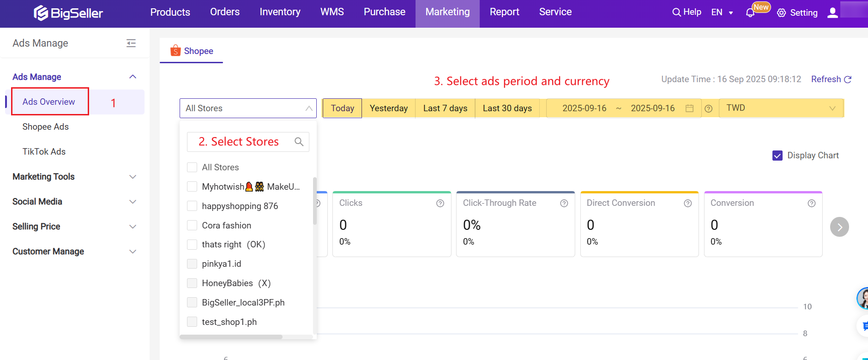Select the Last 7 days period button

pyautogui.click(x=445, y=108)
